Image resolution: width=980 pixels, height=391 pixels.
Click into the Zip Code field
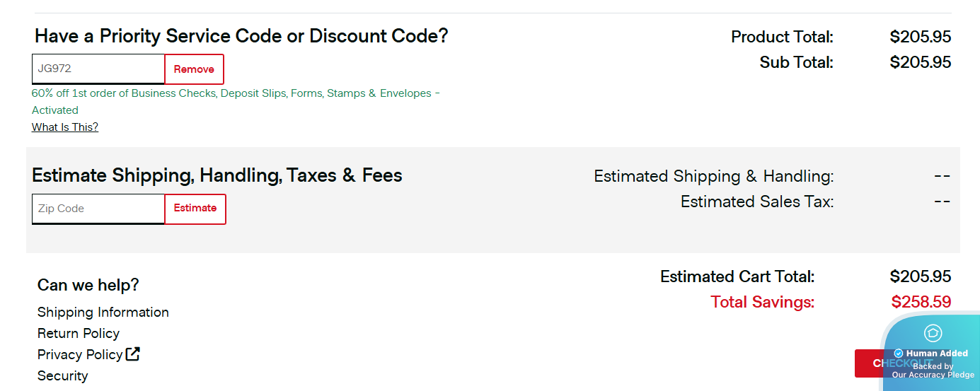[x=98, y=209]
